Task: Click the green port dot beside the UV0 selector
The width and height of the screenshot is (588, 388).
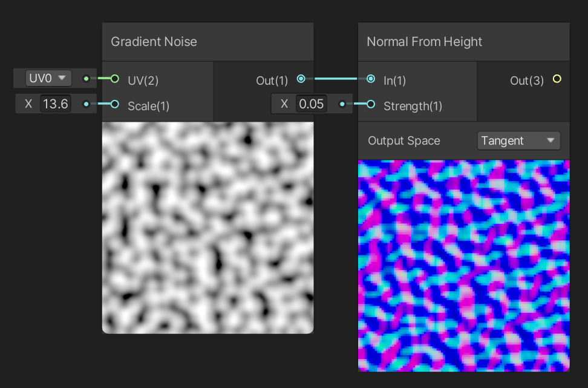Action: [85, 79]
